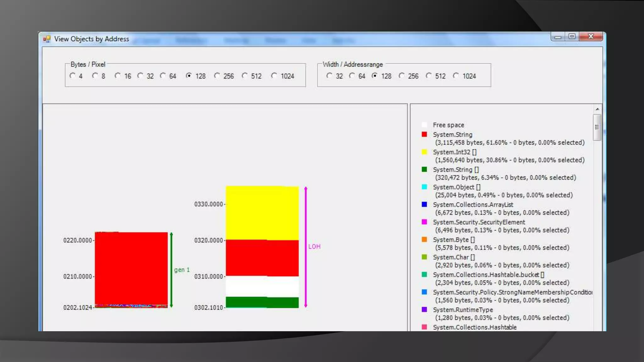This screenshot has height=362, width=644.
Task: Select 4 Bytes / Pixel radio button
Action: pyautogui.click(x=73, y=76)
